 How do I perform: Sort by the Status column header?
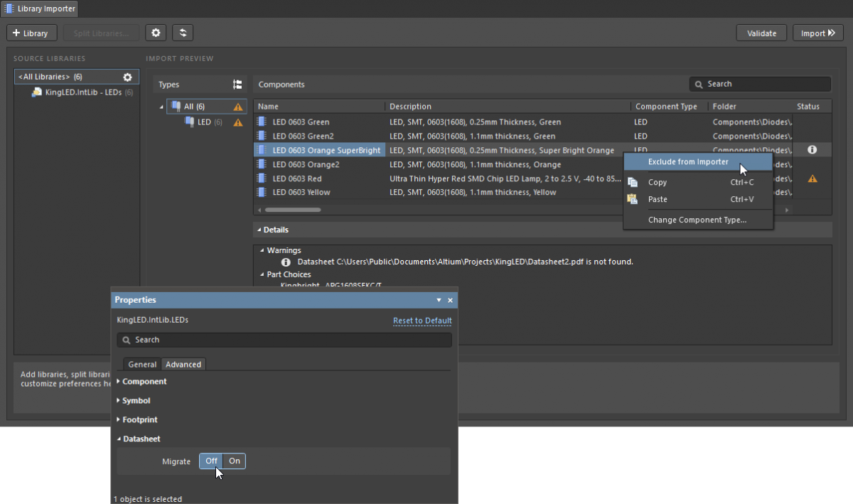[x=812, y=107]
